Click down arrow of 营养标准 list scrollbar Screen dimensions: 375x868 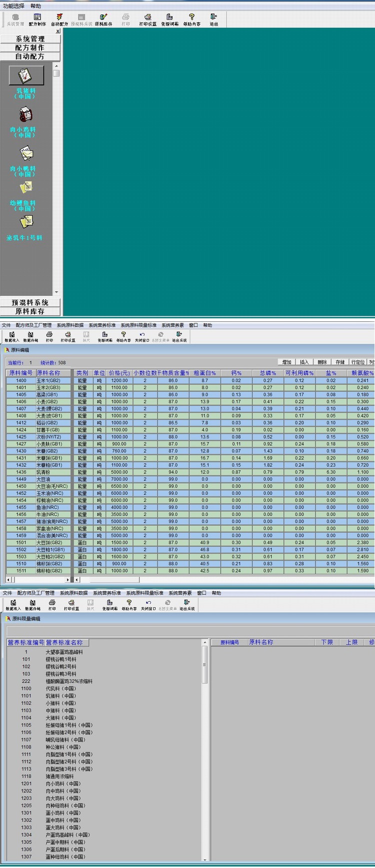pyautogui.click(x=204, y=860)
